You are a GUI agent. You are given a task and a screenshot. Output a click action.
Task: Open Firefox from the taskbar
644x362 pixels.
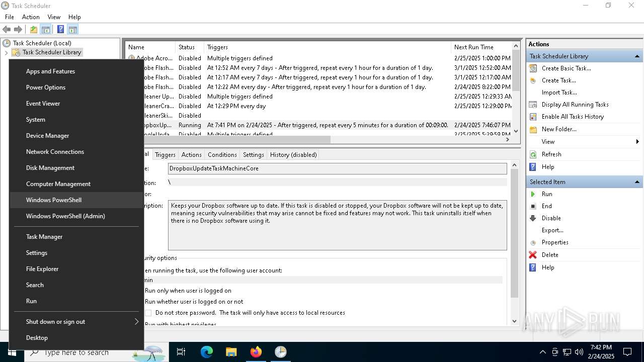coord(256,352)
